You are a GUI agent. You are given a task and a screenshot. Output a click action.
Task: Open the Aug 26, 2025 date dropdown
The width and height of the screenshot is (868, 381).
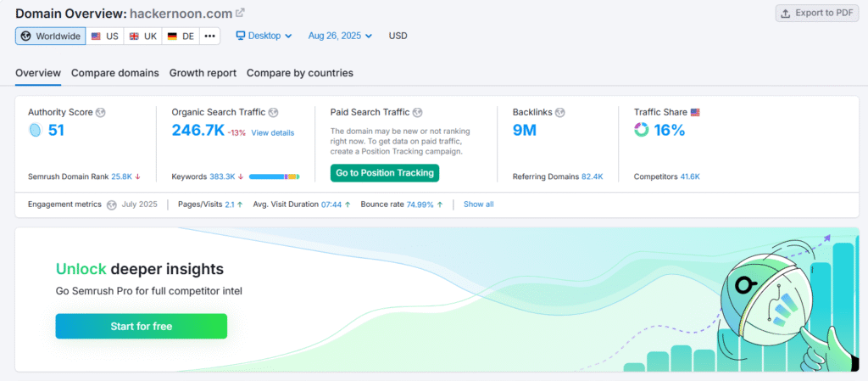[x=340, y=36]
